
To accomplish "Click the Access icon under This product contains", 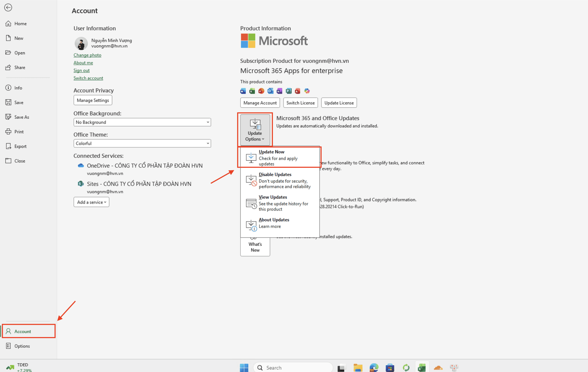I will (297, 91).
